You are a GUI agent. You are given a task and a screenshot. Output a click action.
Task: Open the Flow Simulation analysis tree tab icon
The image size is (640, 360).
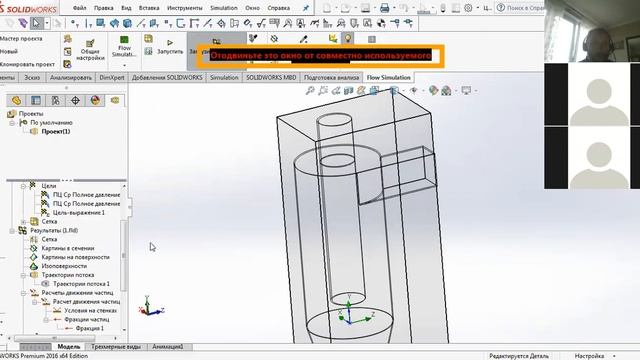pyautogui.click(x=115, y=100)
